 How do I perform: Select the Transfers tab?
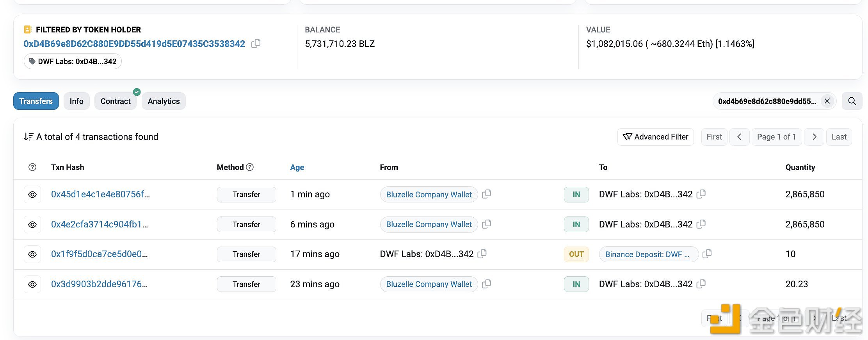(x=36, y=101)
